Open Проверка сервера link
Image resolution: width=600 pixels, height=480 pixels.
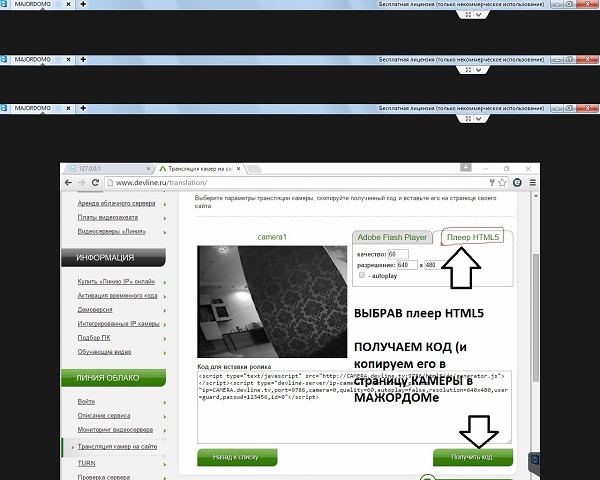click(x=104, y=477)
